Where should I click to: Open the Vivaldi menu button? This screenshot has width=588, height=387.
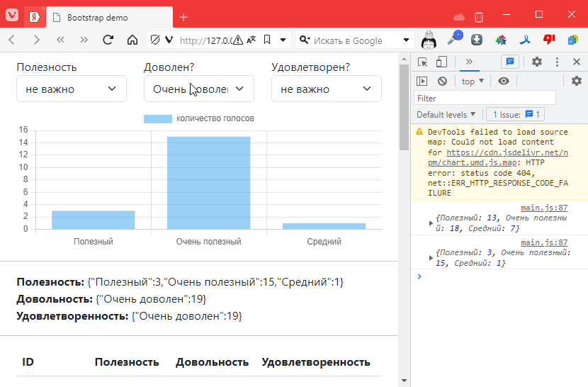(12, 15)
